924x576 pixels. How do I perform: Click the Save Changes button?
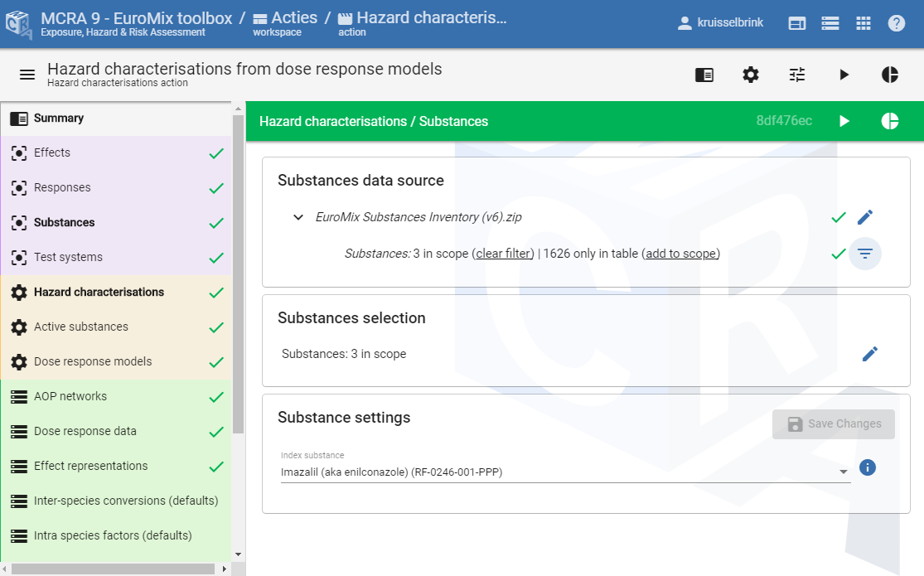click(834, 424)
